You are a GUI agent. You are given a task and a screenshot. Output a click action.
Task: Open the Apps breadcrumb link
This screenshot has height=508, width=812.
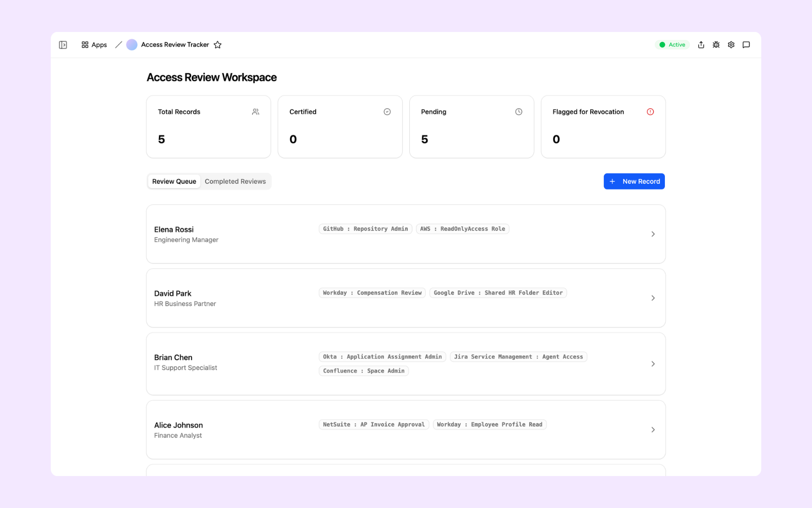[x=94, y=45]
